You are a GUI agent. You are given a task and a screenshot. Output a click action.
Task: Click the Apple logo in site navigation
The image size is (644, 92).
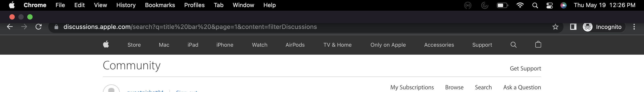coord(106,45)
